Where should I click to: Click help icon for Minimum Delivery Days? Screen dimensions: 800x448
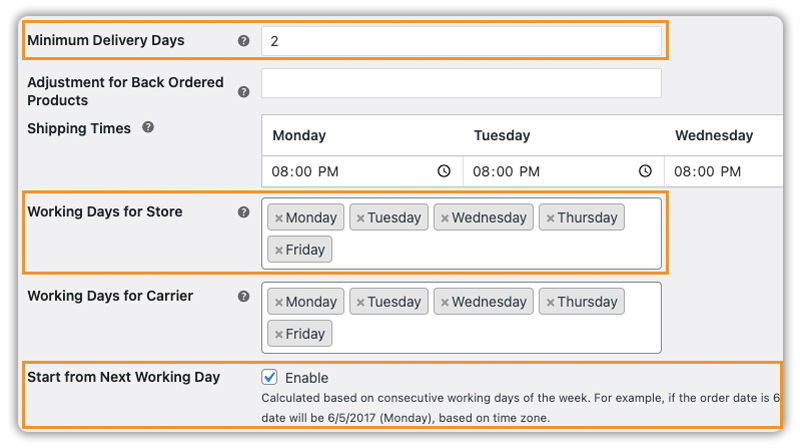pyautogui.click(x=243, y=41)
